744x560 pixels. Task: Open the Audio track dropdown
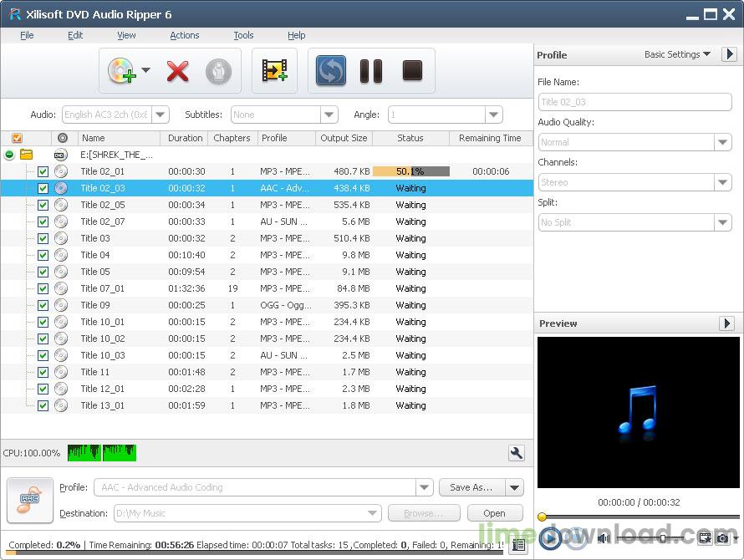click(161, 115)
